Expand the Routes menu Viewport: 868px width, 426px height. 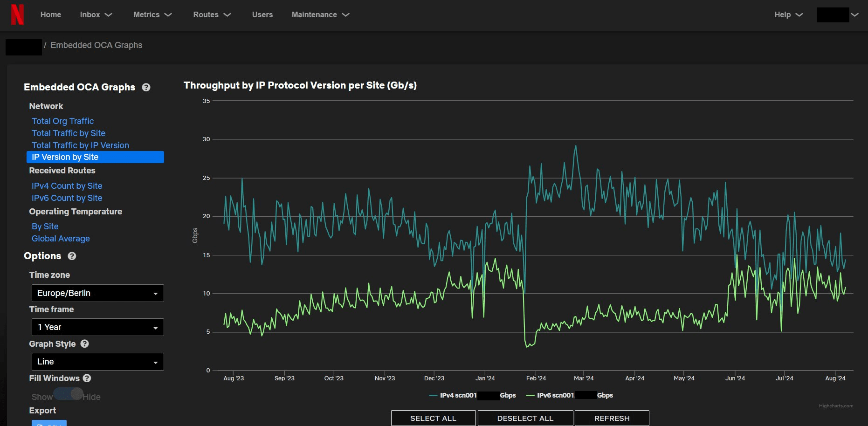point(212,15)
